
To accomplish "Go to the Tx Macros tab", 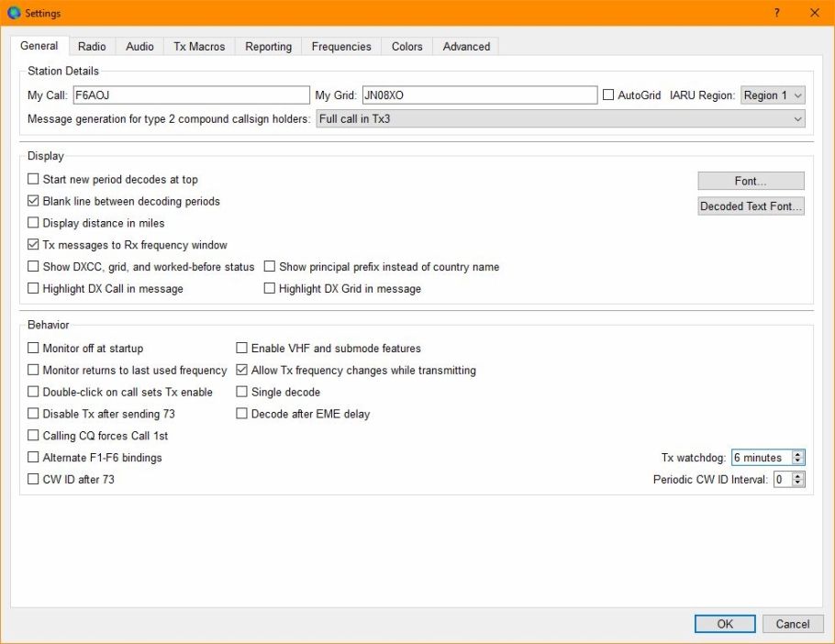I will click(199, 47).
